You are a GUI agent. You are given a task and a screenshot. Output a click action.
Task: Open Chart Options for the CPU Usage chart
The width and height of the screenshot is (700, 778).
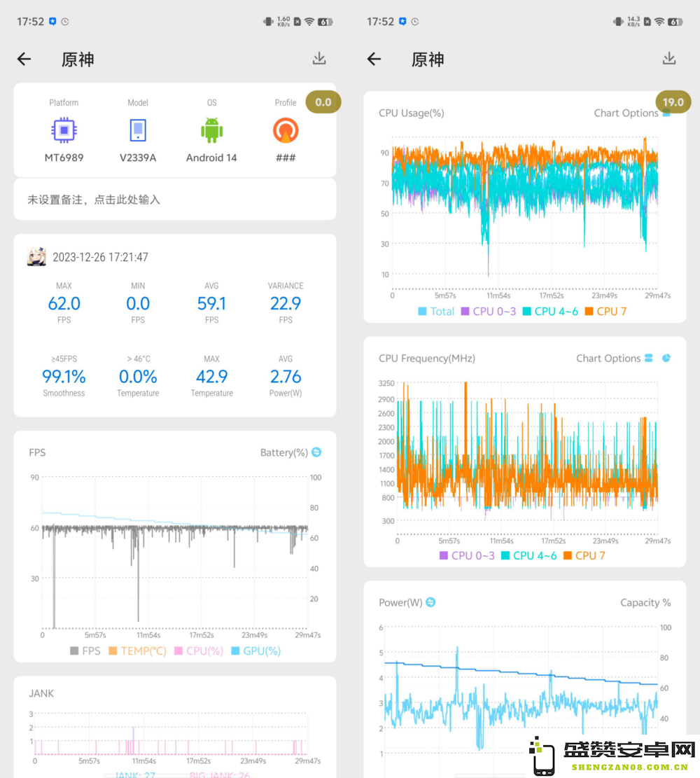pyautogui.click(x=626, y=113)
